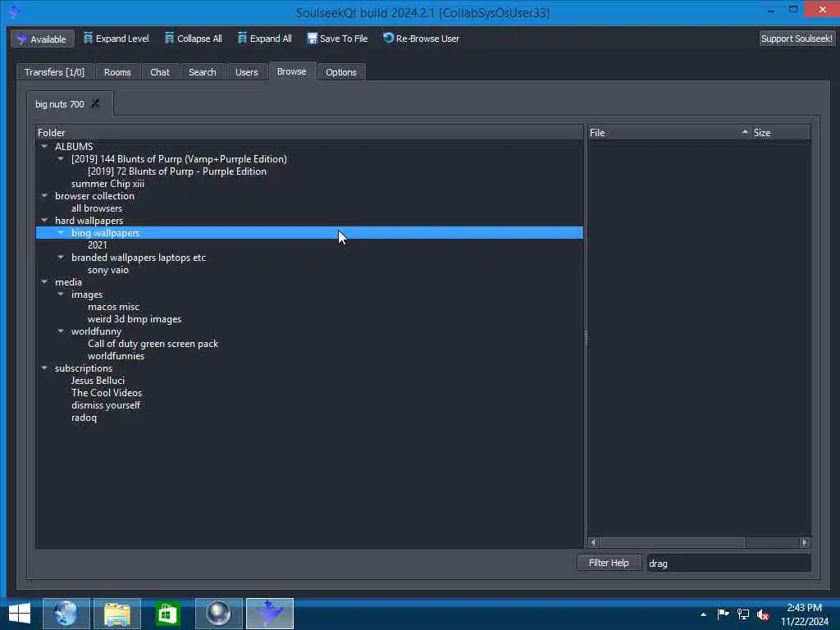Click the taskbar clock showing 2:43 PM
This screenshot has width=840, height=630.
[x=804, y=614]
